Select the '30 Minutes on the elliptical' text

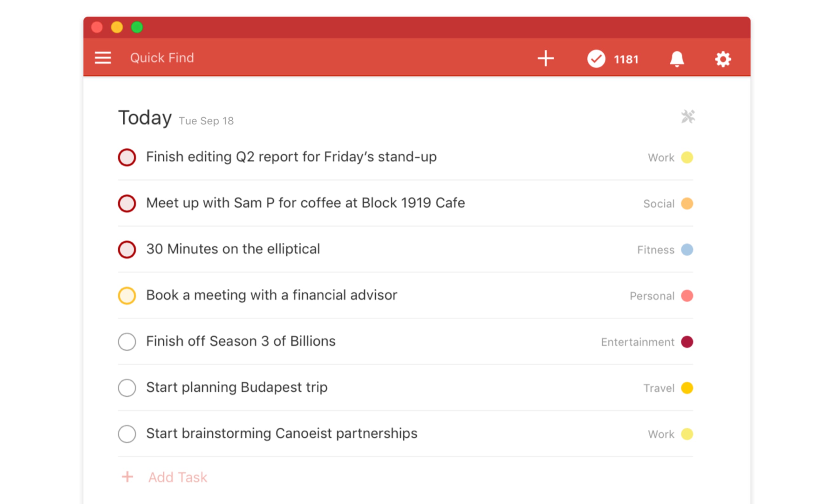(233, 249)
